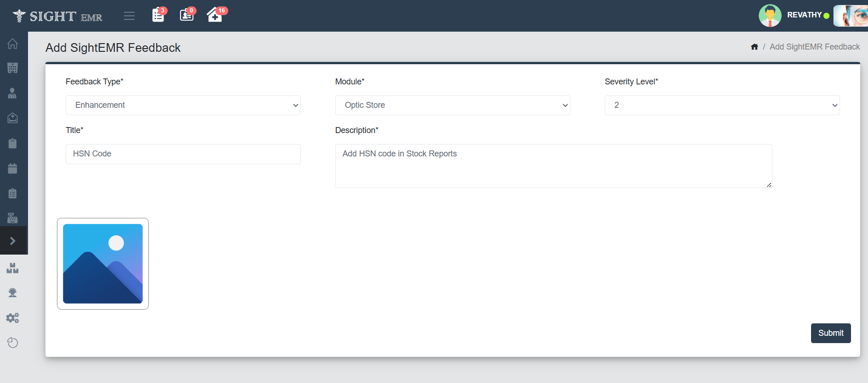868x383 pixels.
Task: Click into the Description text area
Action: (x=553, y=166)
